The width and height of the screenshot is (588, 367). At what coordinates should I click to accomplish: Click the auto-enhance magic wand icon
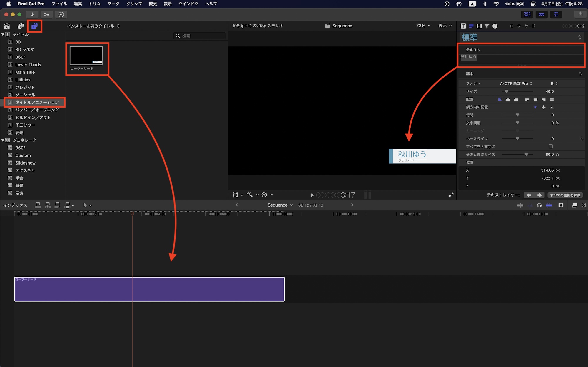(250, 195)
